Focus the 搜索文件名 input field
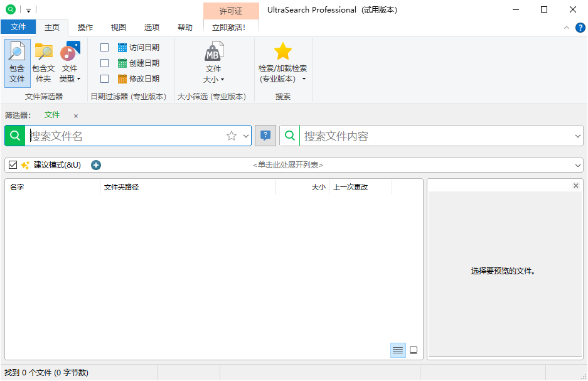Screen dimensions: 588x381 click(126, 136)
